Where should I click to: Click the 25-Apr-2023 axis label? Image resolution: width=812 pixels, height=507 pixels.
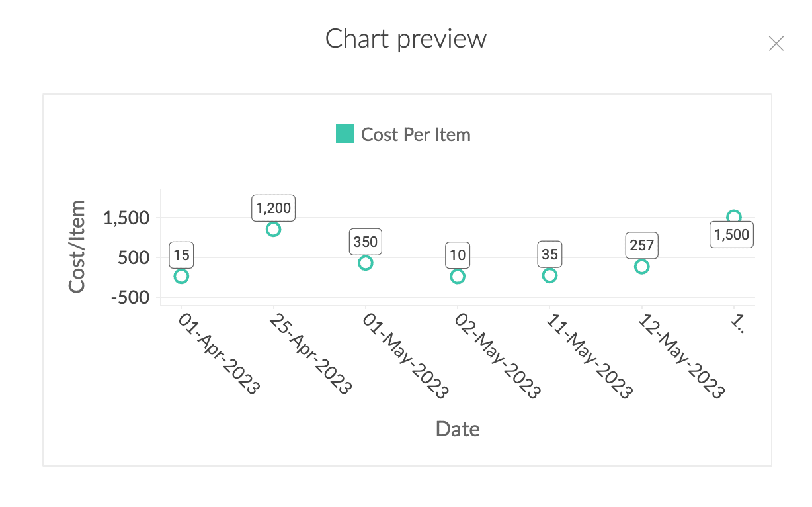tap(310, 355)
